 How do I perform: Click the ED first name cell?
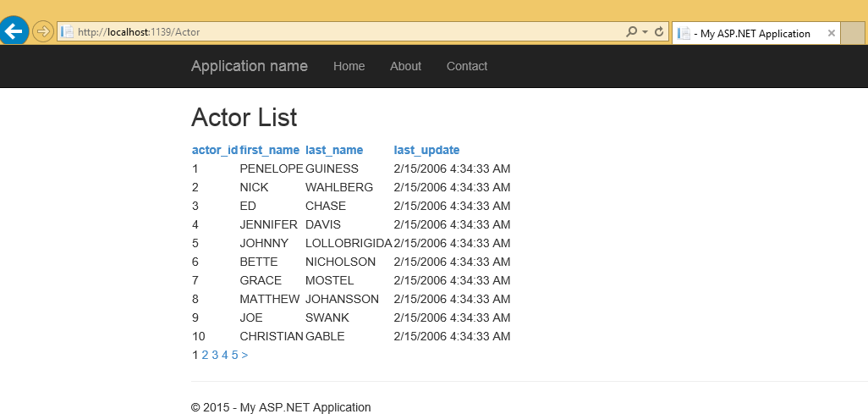click(x=248, y=206)
